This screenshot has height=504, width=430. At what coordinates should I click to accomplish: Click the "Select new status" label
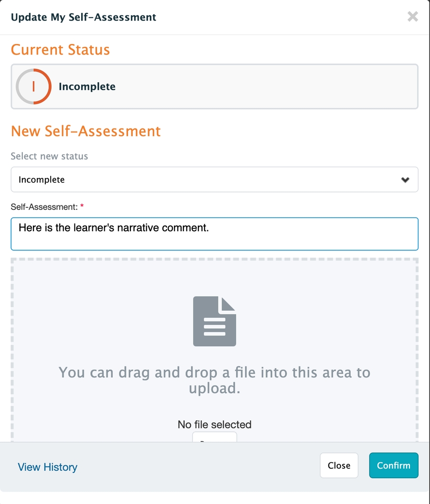49,156
